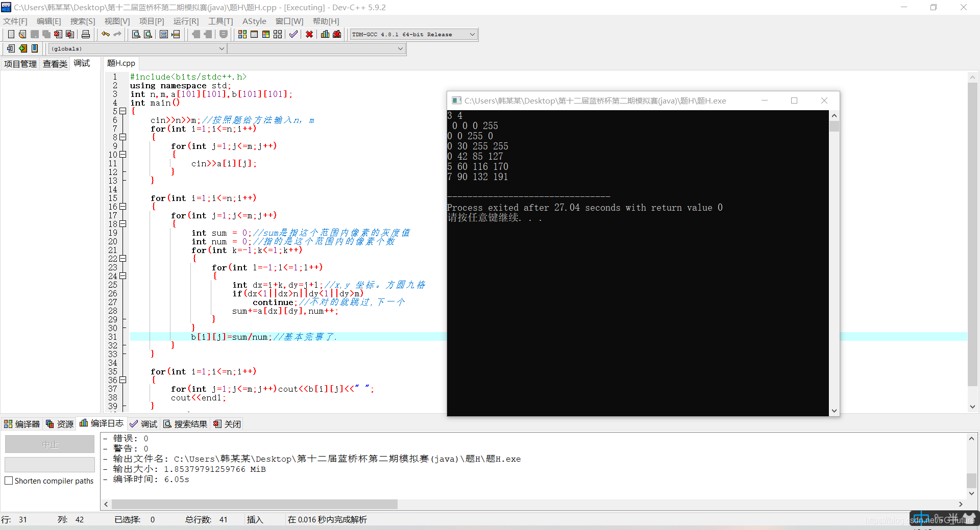Collapse the code fold at line 8
The height and width of the screenshot is (530, 980).
(x=122, y=137)
